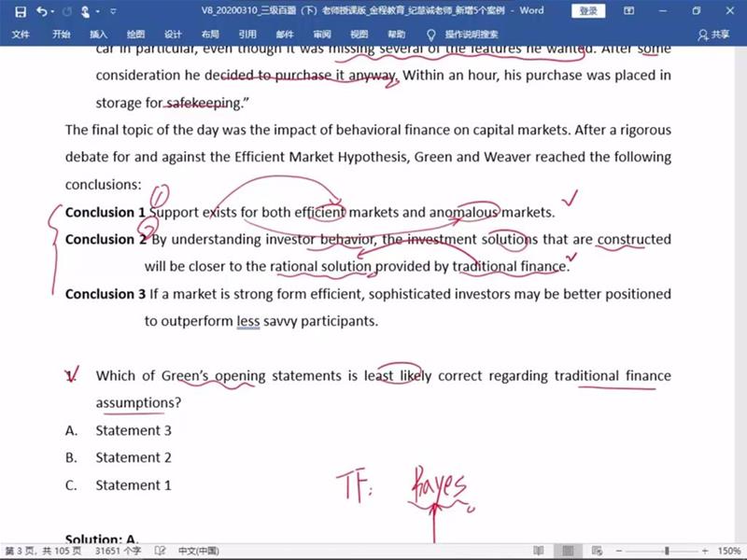Switch to the 插入 ribbon tab
The width and height of the screenshot is (747, 560).
98,35
